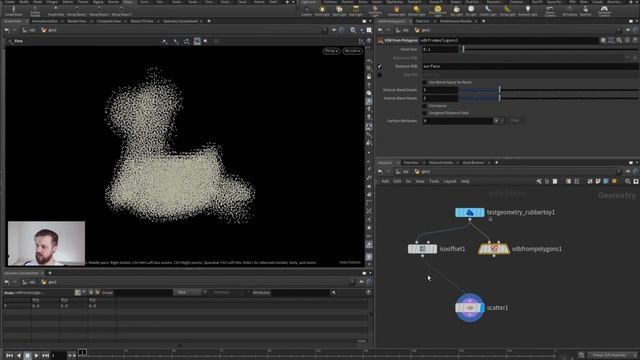The width and height of the screenshot is (640, 360).
Task: Click obj in network editor path
Action: [x=402, y=172]
